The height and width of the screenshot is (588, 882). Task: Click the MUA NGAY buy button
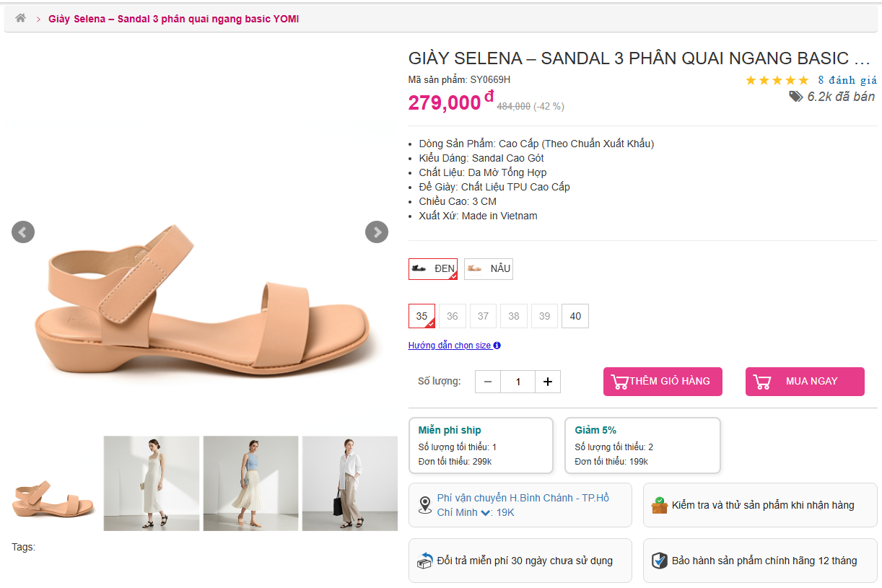coord(804,382)
